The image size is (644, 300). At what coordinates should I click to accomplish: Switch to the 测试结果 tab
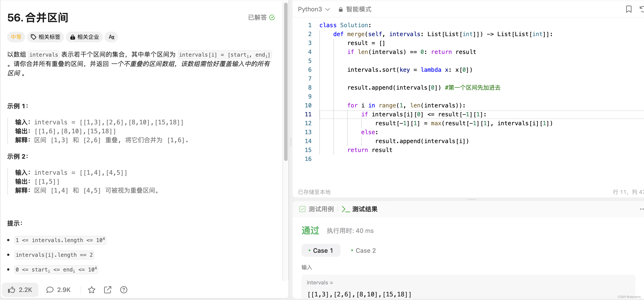(365, 209)
